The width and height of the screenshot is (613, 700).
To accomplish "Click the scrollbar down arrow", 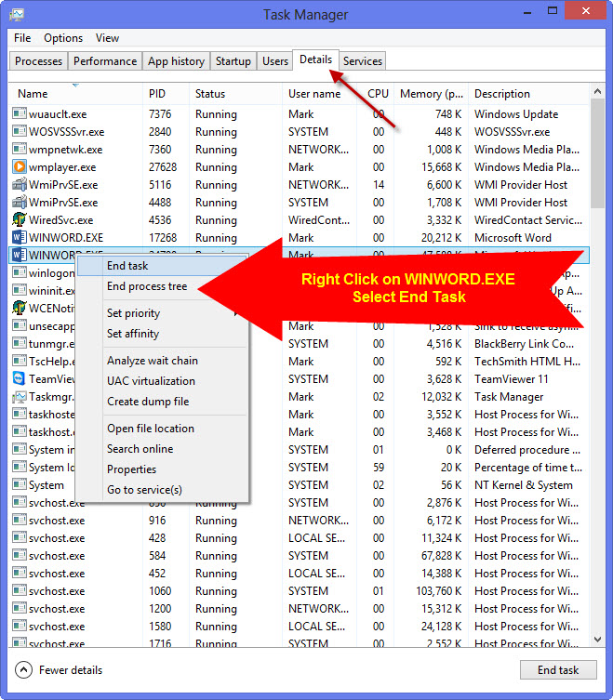I will point(597,640).
